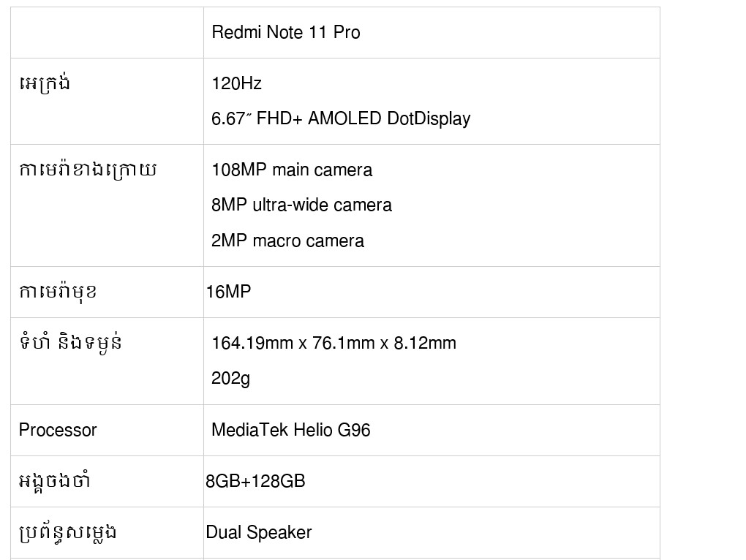Click the កាមេរ៉ាមុខ row label

[x=58, y=292]
